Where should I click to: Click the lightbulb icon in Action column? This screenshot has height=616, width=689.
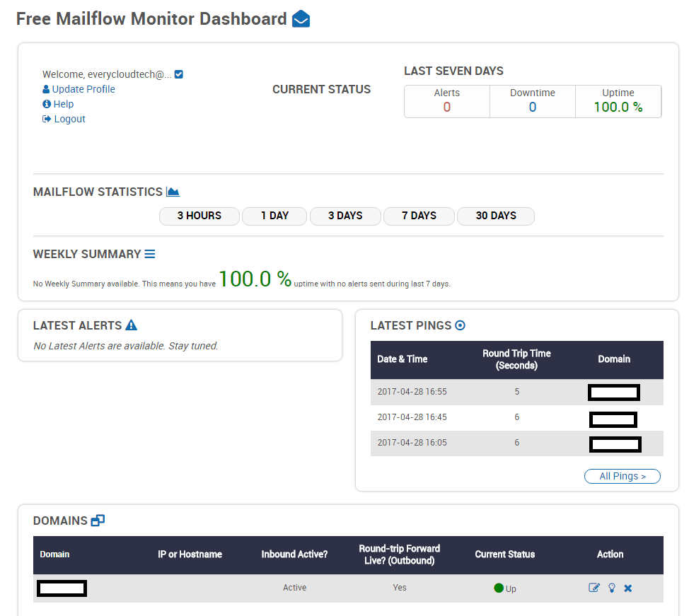pyautogui.click(x=612, y=588)
